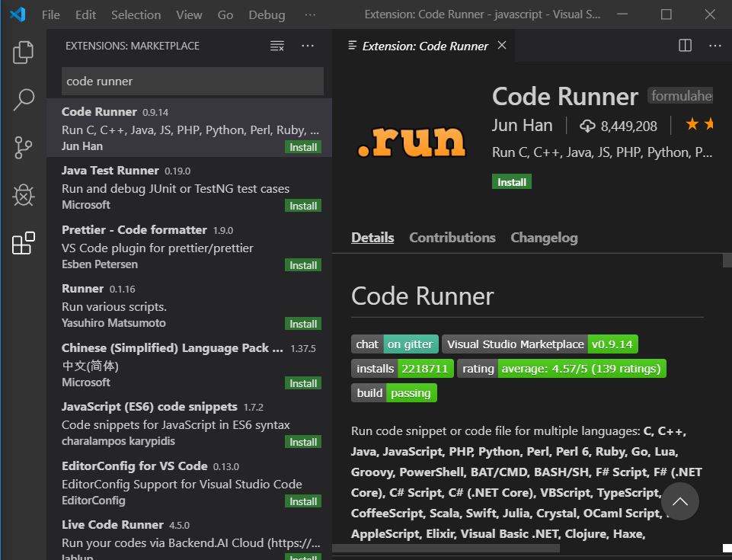Select Runner 0.1.16 extension entry

[190, 305]
